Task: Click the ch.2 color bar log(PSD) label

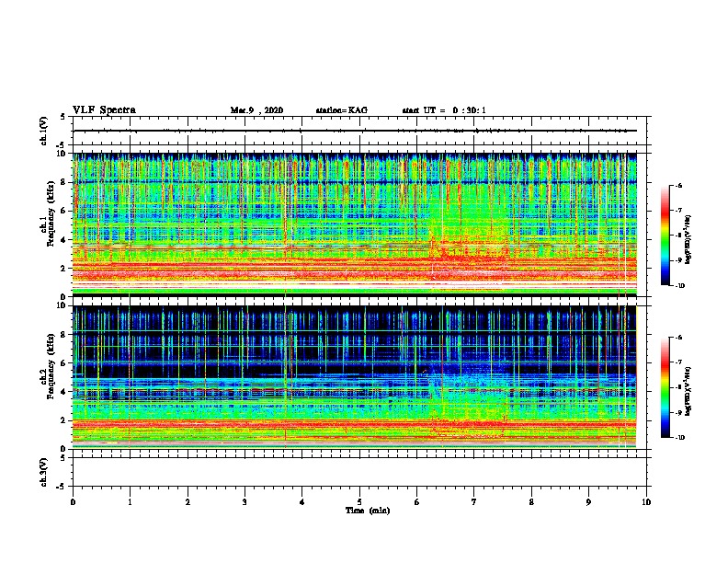Action: tap(688, 391)
